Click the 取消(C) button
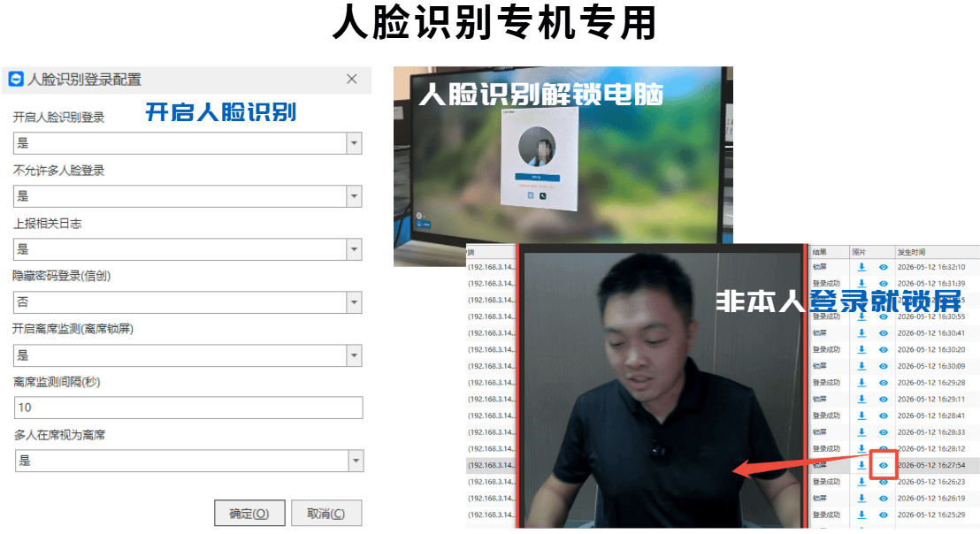This screenshot has height=534, width=980. point(326,514)
